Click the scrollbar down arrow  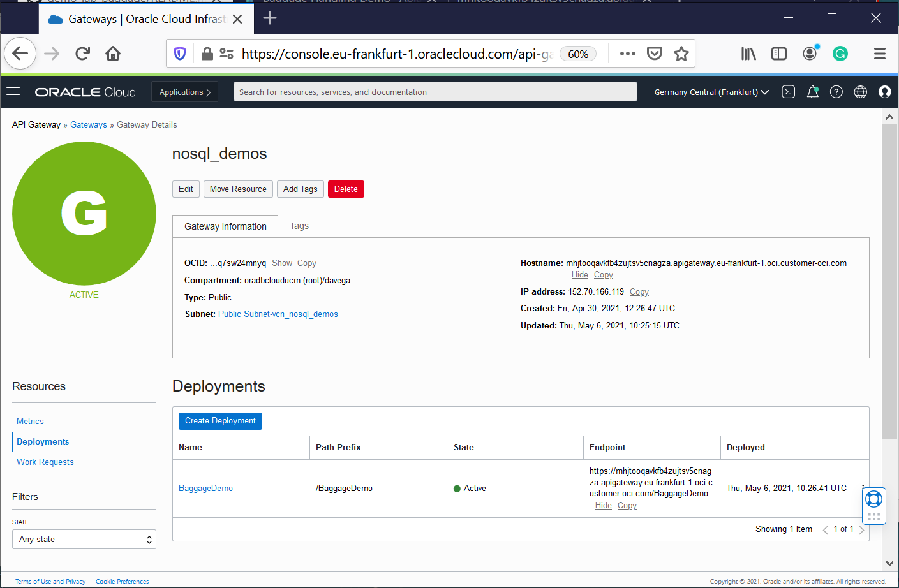point(889,563)
